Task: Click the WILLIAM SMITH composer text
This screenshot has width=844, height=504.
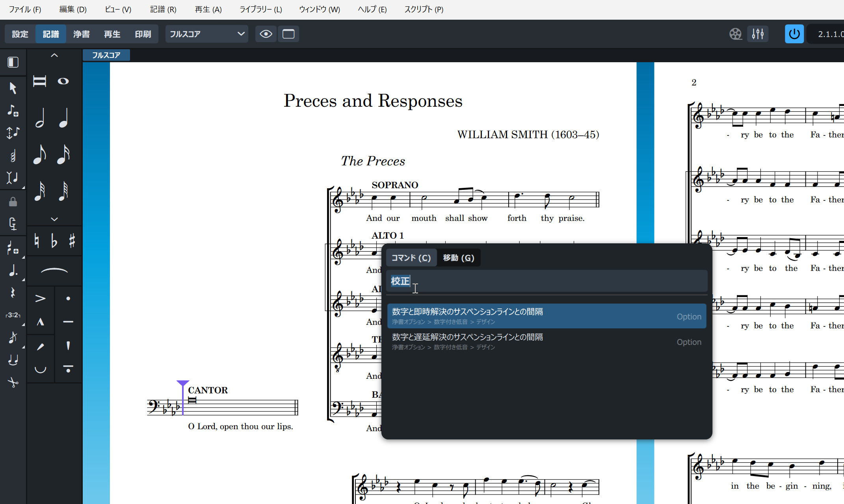Action: pos(528,135)
